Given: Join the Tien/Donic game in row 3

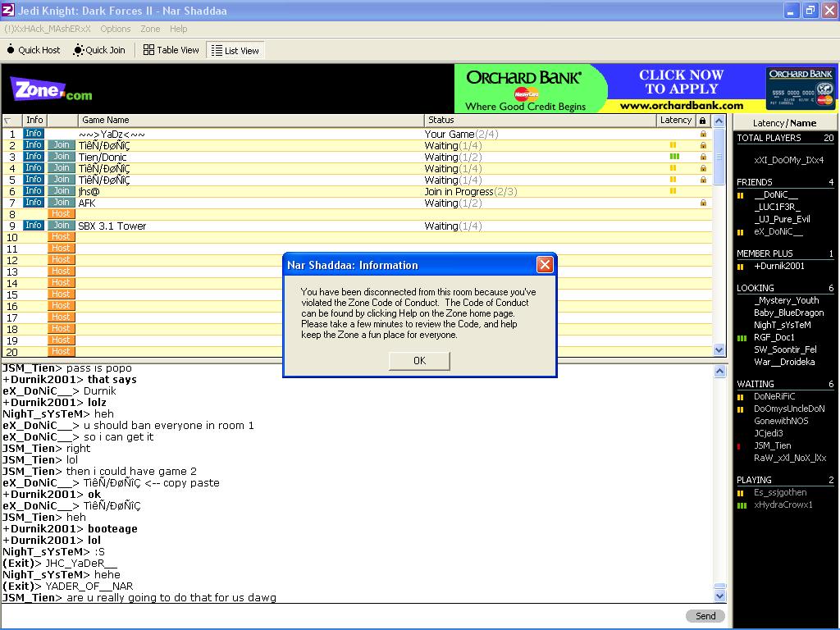Looking at the screenshot, I should (x=61, y=157).
